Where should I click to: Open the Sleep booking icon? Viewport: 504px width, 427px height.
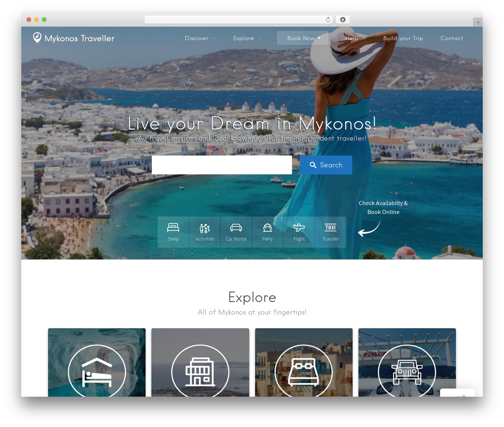click(173, 232)
